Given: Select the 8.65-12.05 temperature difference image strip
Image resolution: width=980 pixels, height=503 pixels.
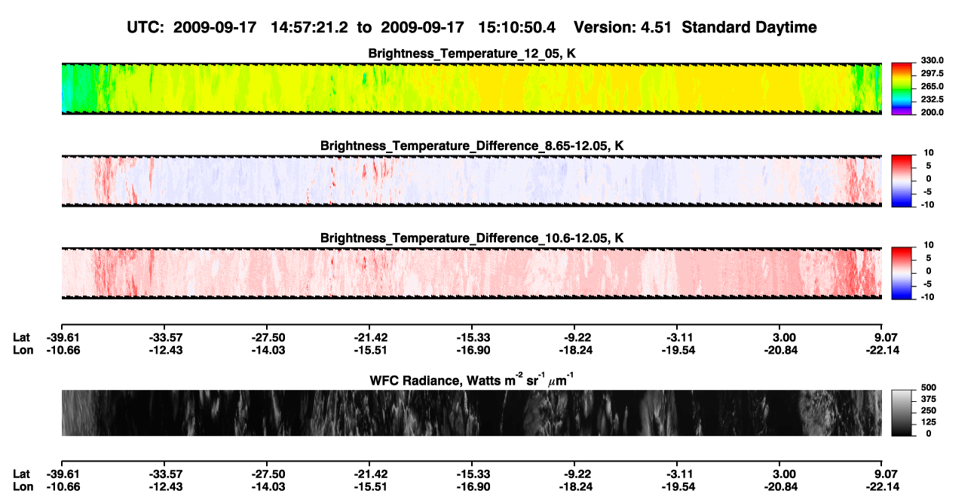Looking at the screenshot, I should click(x=471, y=181).
